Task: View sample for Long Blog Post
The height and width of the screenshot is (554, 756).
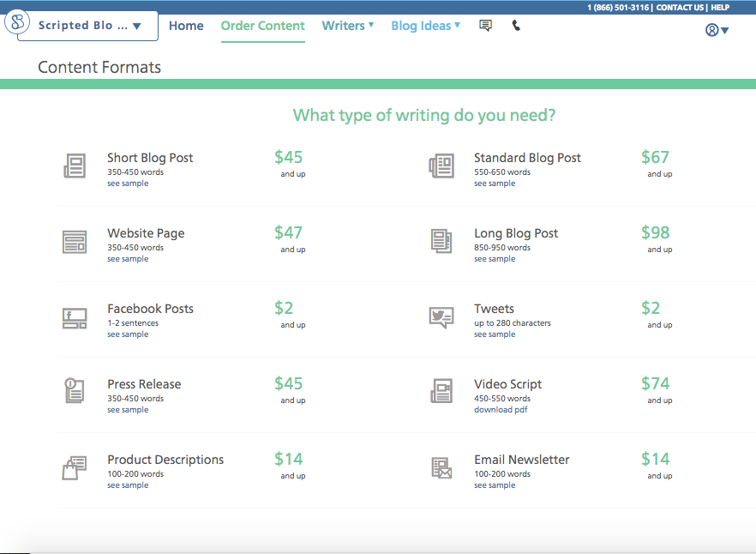Action: click(495, 259)
